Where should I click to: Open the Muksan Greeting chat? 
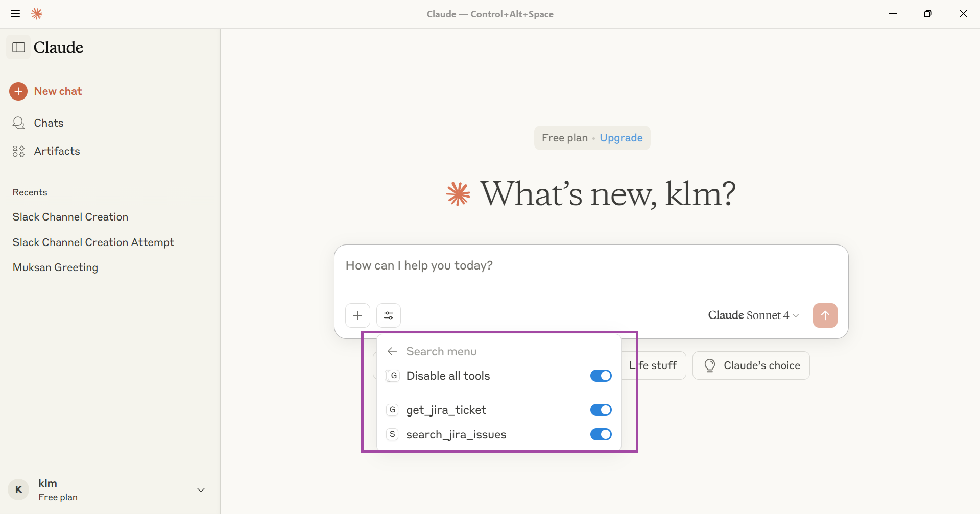55,267
